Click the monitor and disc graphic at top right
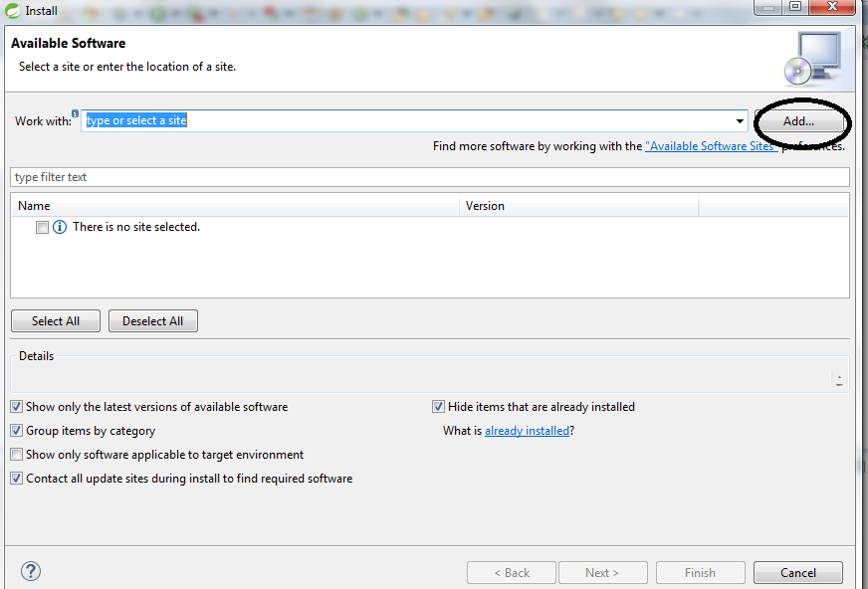This screenshot has height=589, width=868. [x=816, y=58]
